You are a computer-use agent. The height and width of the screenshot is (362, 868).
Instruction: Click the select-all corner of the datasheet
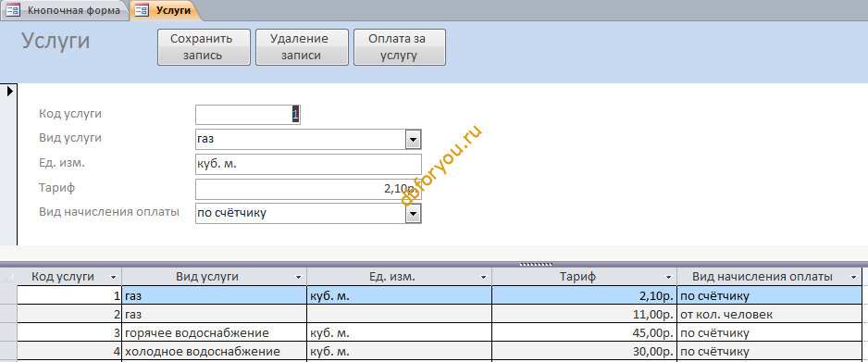9,278
